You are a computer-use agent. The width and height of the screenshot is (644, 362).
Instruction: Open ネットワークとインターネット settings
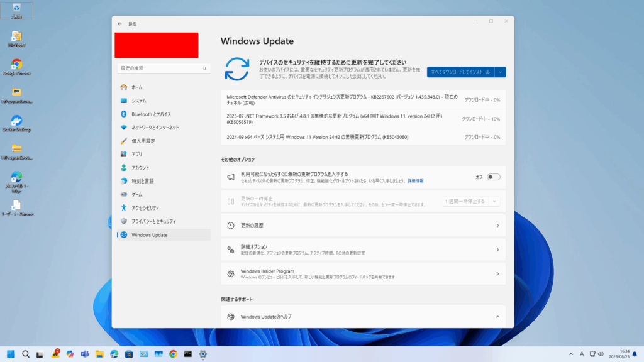(164, 128)
